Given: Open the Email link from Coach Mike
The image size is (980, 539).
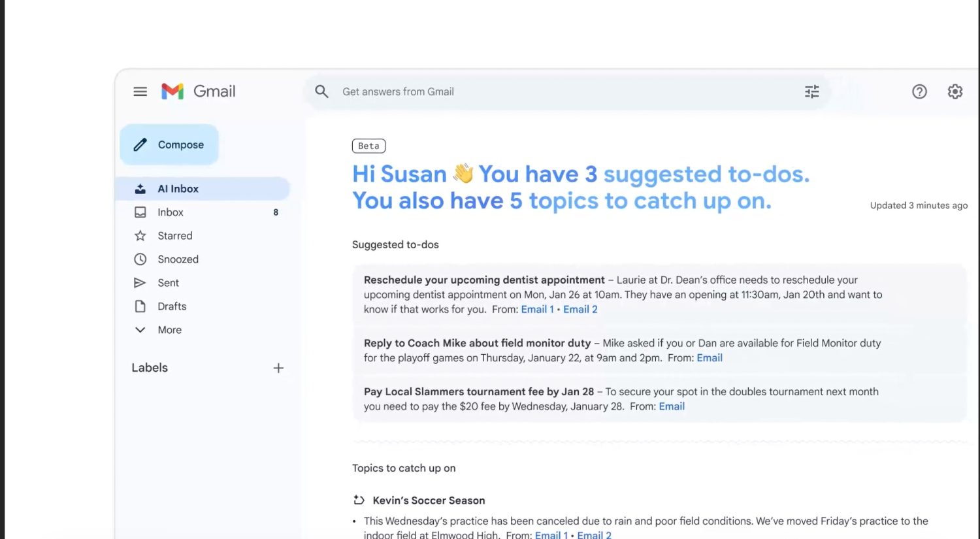Looking at the screenshot, I should pos(709,357).
